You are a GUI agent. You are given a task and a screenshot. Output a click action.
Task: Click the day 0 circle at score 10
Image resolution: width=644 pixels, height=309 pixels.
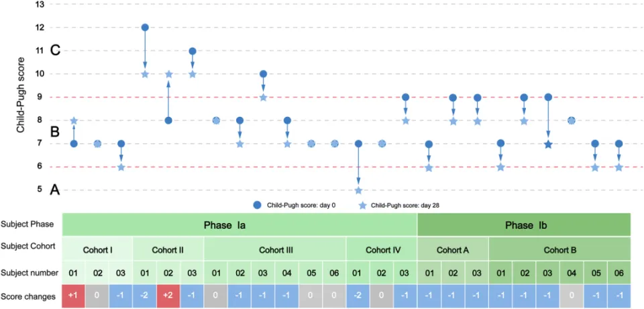(x=263, y=74)
